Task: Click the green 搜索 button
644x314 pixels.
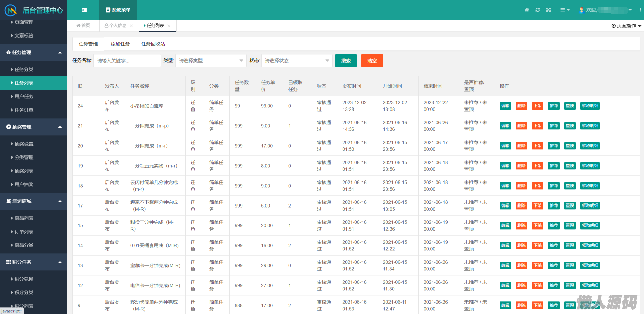Action: click(x=346, y=61)
